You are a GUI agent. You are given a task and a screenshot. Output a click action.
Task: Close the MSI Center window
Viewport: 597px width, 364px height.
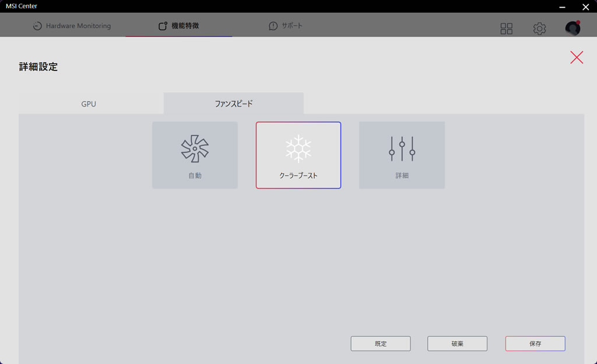[585, 7]
